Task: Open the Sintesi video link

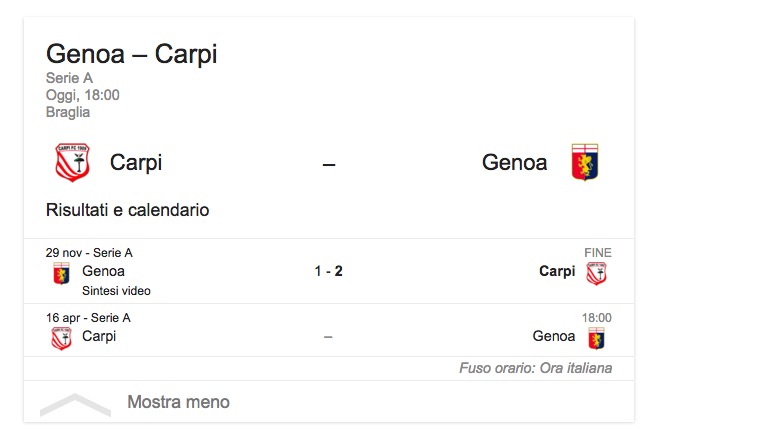Action: 116,291
